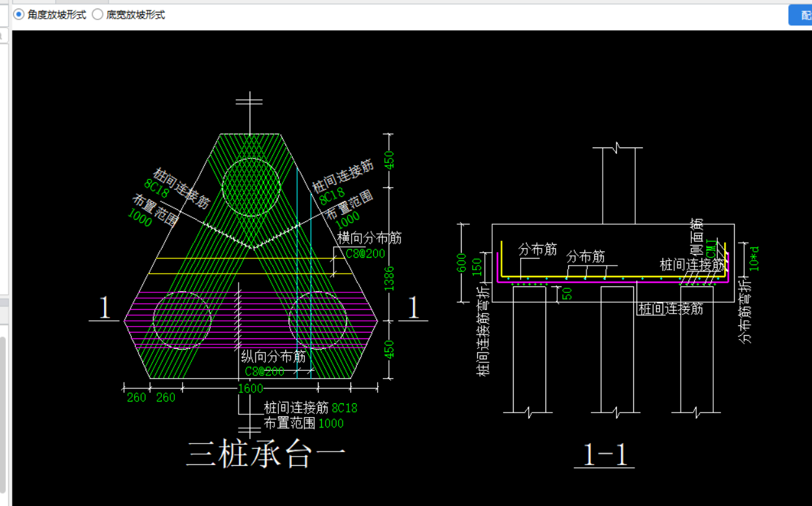Click the left slanted 布置范围 1000 value
Image resolution: width=812 pixels, height=506 pixels.
click(x=140, y=218)
